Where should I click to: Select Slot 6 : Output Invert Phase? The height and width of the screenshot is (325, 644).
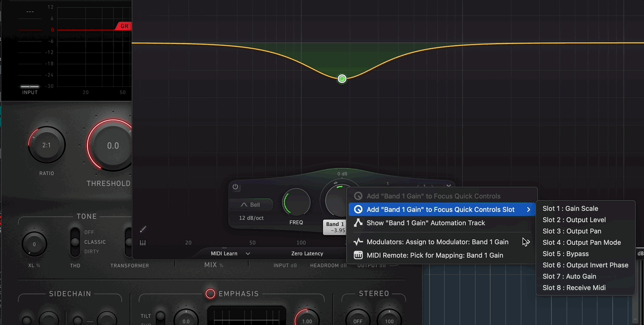(x=585, y=265)
